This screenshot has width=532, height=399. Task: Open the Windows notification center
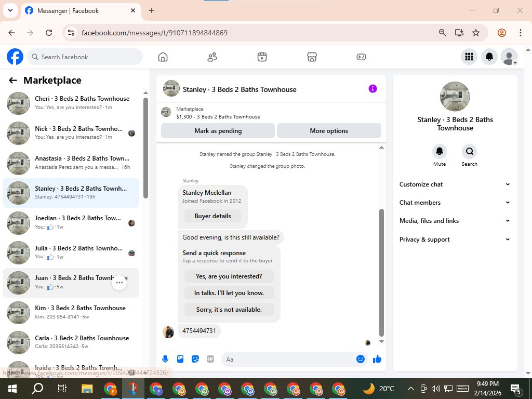point(516,389)
